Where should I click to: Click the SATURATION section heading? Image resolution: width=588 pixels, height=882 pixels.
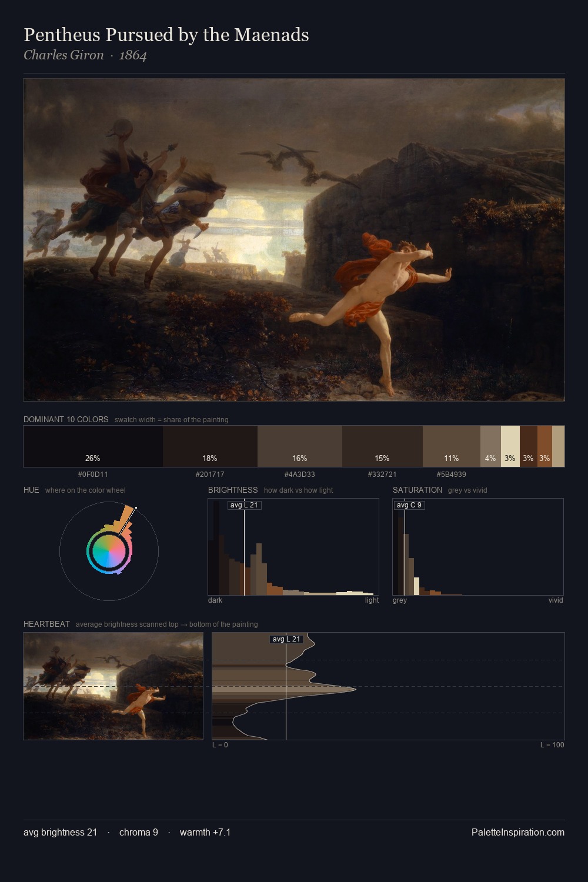pyautogui.click(x=417, y=490)
